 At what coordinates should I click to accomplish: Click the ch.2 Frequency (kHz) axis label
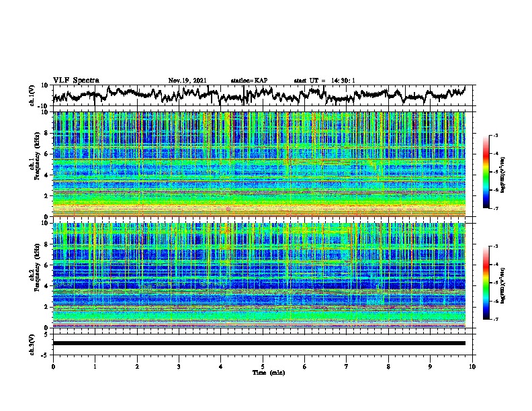point(35,267)
